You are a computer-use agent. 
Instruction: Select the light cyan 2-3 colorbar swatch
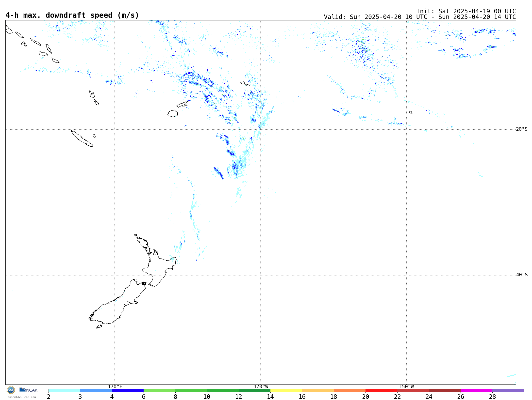(x=64, y=391)
